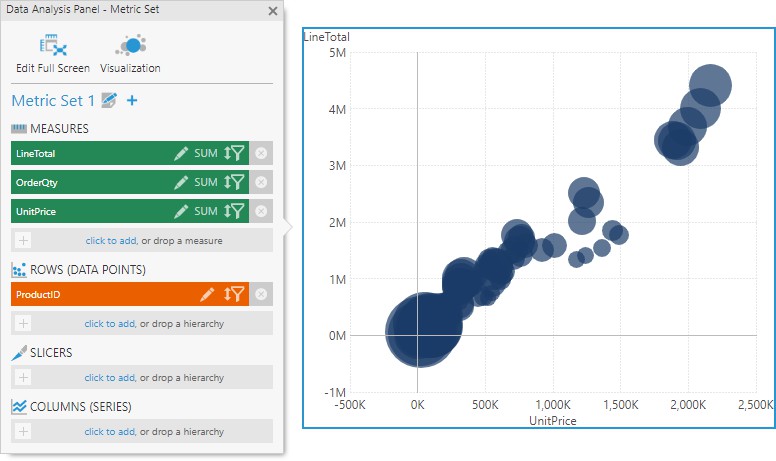The width and height of the screenshot is (776, 461).
Task: Change SUM aggregator for OrderQty
Action: (x=206, y=182)
